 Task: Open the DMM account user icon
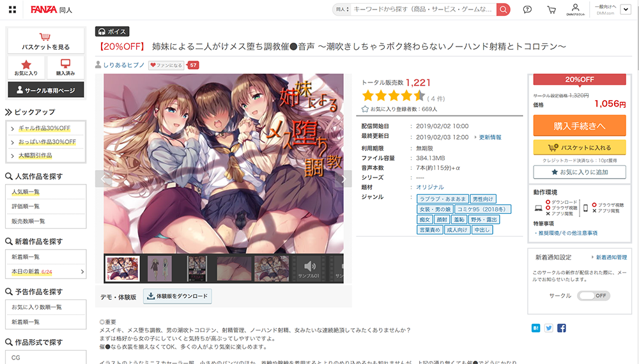click(x=576, y=10)
